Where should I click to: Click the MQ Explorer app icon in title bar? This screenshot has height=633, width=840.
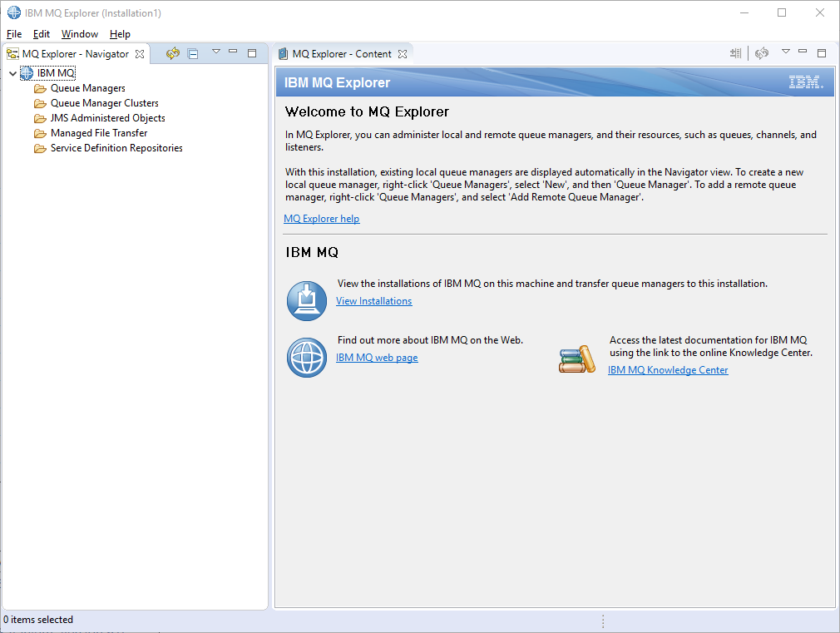[x=14, y=12]
